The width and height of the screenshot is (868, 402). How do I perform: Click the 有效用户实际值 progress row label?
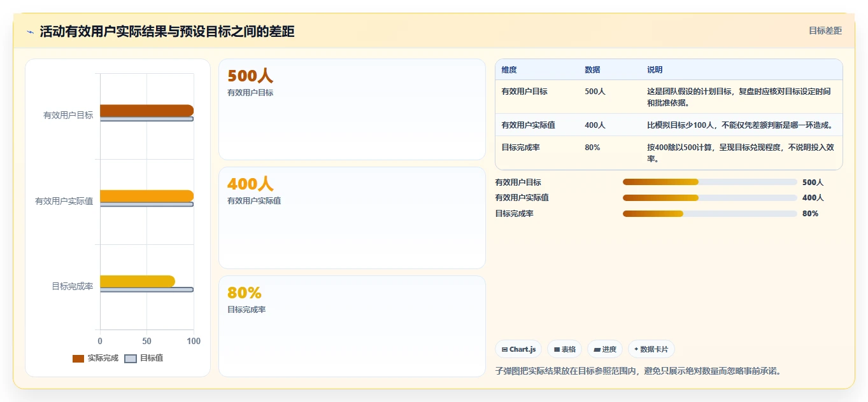tap(522, 198)
